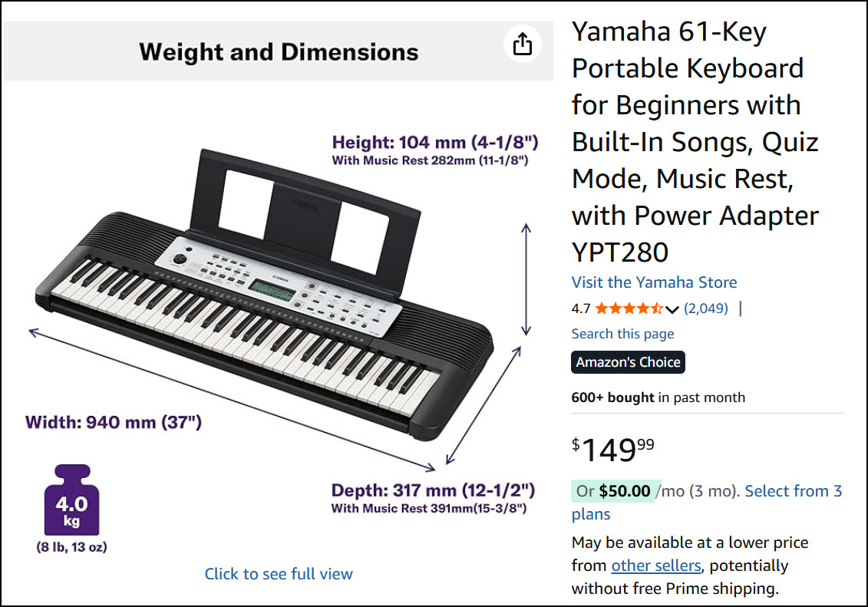The width and height of the screenshot is (868, 607).
Task: Click the Depth: 317 mm label
Action: (x=433, y=490)
